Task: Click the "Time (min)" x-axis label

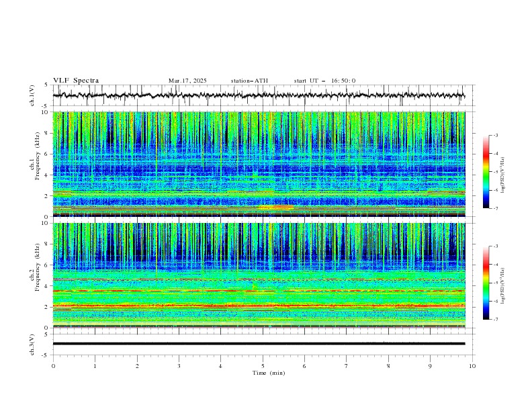Action: click(x=269, y=373)
